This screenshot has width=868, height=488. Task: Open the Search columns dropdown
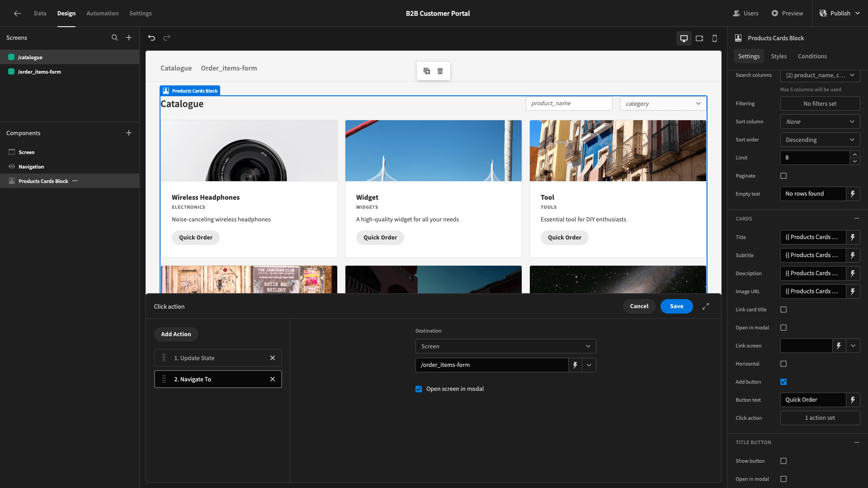[x=820, y=75]
